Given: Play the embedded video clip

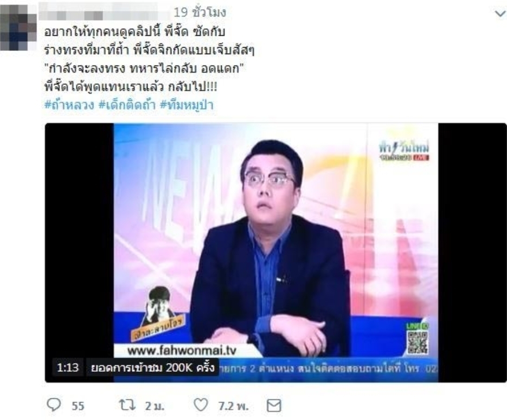Looking at the screenshot, I should point(275,253).
